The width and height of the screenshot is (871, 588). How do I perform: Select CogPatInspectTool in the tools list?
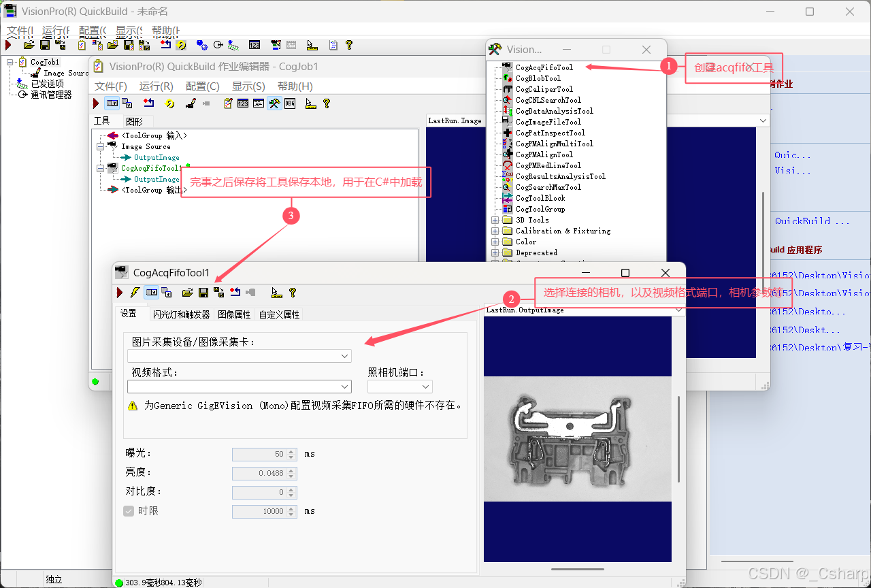(x=550, y=133)
